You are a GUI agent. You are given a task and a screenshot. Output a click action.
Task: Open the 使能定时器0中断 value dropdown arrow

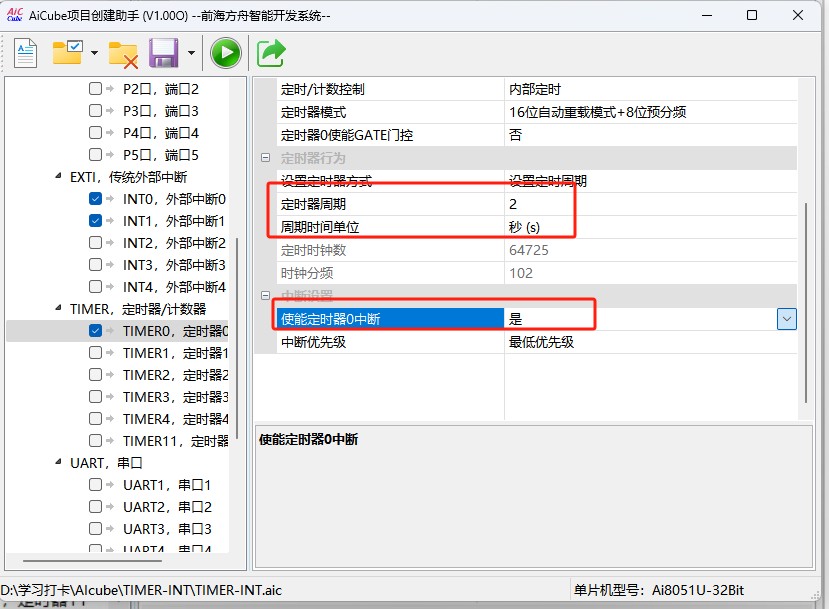(x=787, y=319)
